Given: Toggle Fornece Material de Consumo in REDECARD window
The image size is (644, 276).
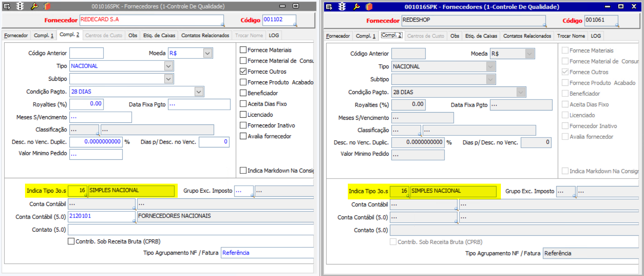Looking at the screenshot, I should coord(243,61).
